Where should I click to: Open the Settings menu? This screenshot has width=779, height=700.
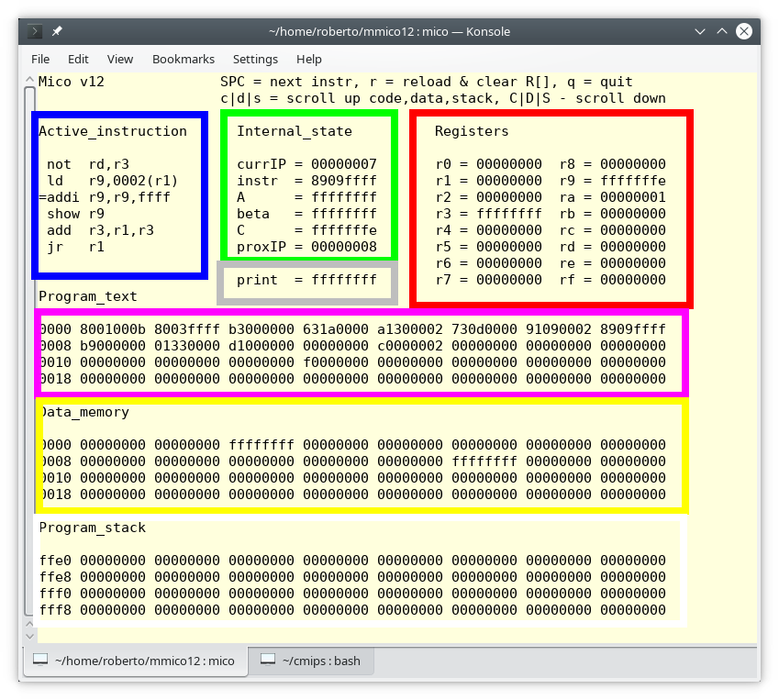[x=255, y=59]
